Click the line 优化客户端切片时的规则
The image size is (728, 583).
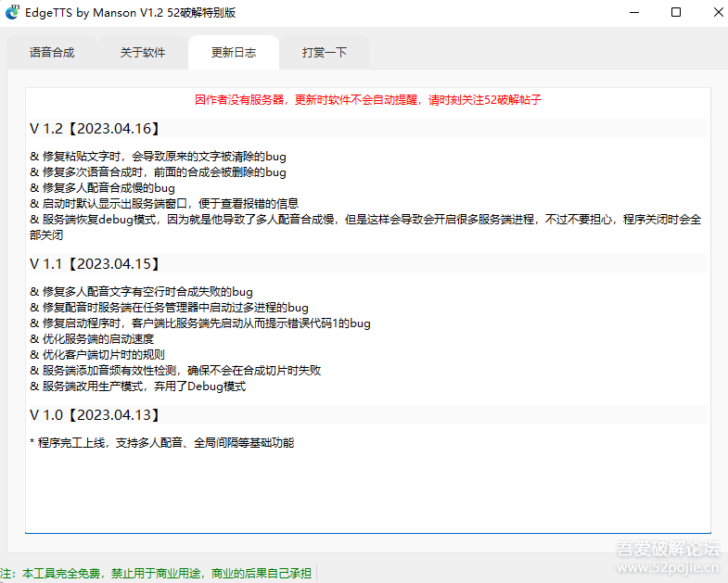97,355
